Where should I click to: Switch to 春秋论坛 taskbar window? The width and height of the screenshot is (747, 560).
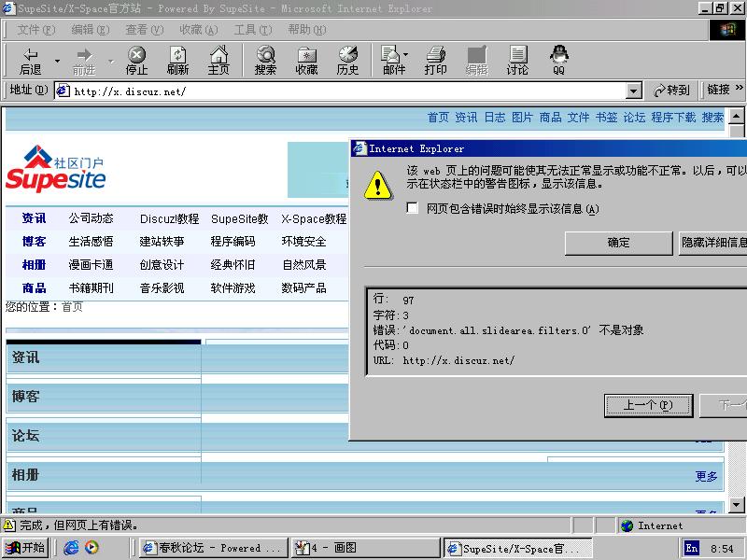(214, 548)
